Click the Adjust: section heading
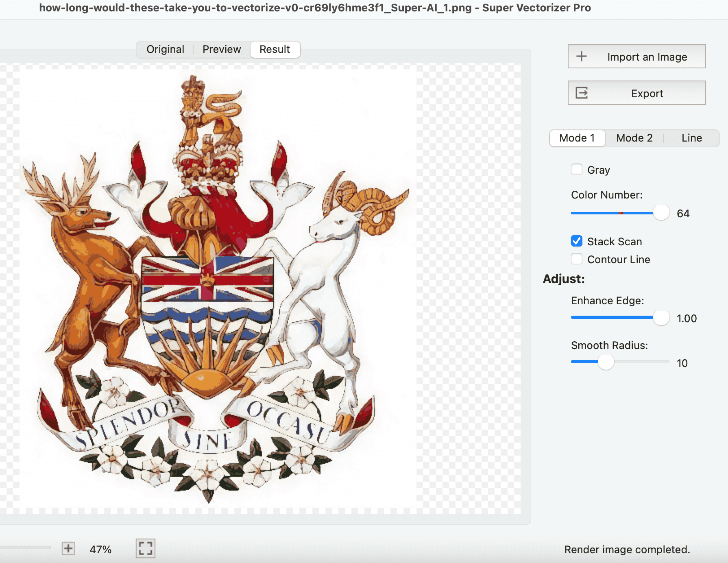The image size is (728, 563). click(x=564, y=279)
